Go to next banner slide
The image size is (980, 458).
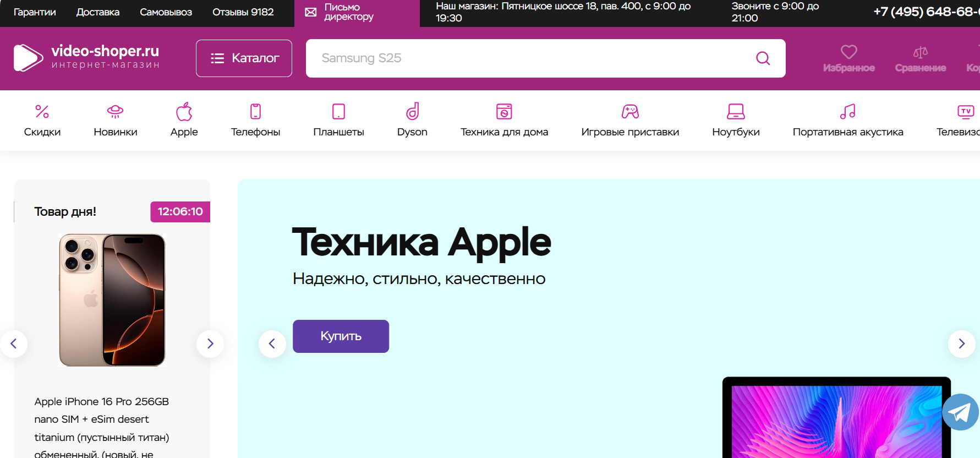point(962,344)
